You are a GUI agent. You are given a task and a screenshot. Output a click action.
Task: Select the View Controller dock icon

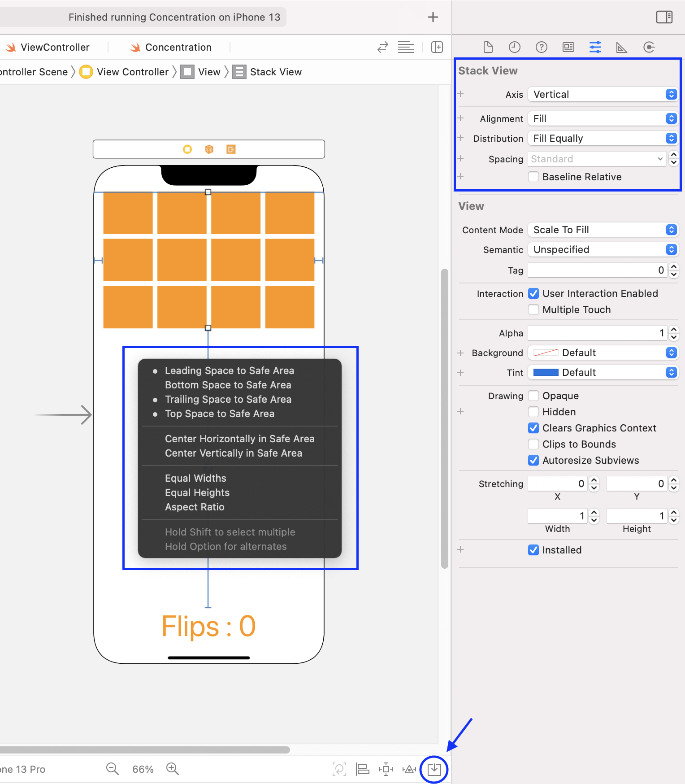pos(187,149)
